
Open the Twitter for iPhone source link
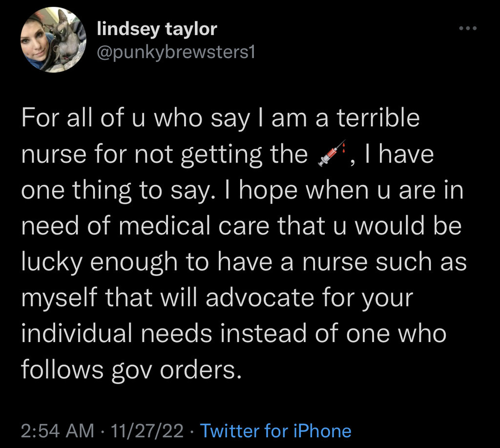click(x=276, y=430)
